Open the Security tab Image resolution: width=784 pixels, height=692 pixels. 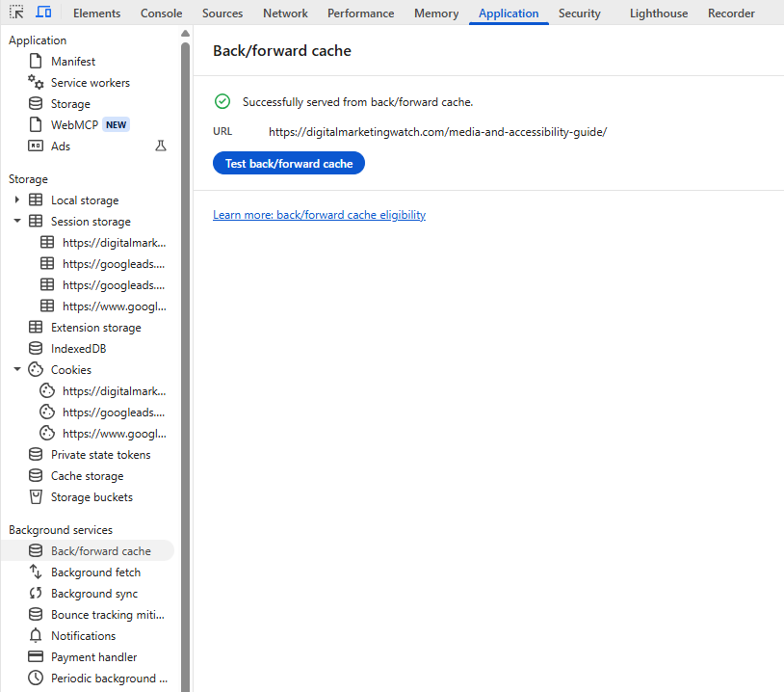[579, 13]
